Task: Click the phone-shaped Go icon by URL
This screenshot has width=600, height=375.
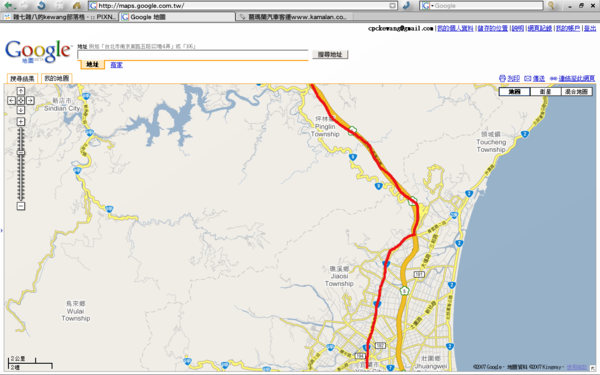Action: (x=407, y=5)
